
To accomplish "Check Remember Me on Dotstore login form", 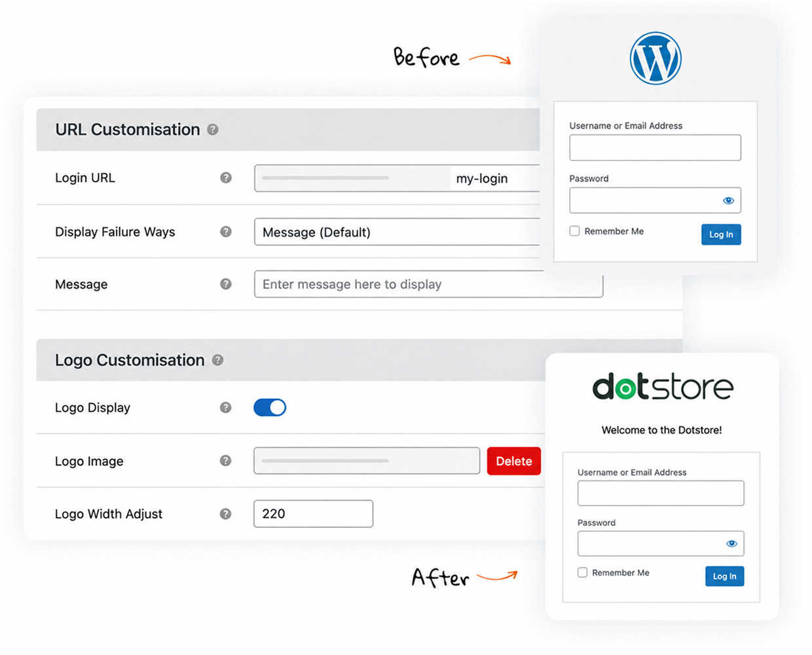I will [x=582, y=572].
